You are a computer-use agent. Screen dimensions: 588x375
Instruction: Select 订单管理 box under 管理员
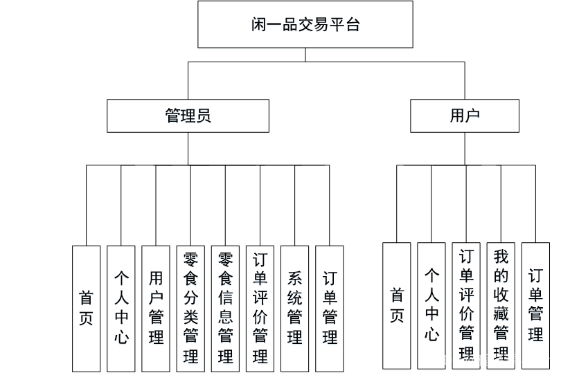[330, 309]
